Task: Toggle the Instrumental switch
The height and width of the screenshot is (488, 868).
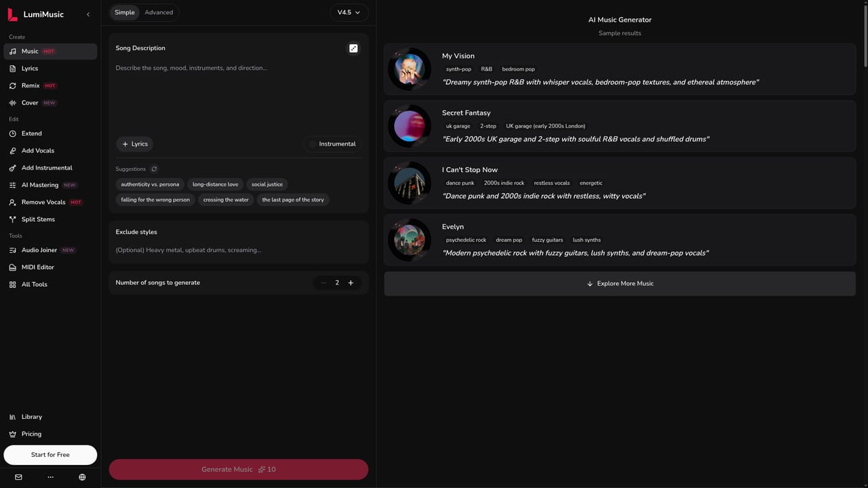Action: point(332,144)
